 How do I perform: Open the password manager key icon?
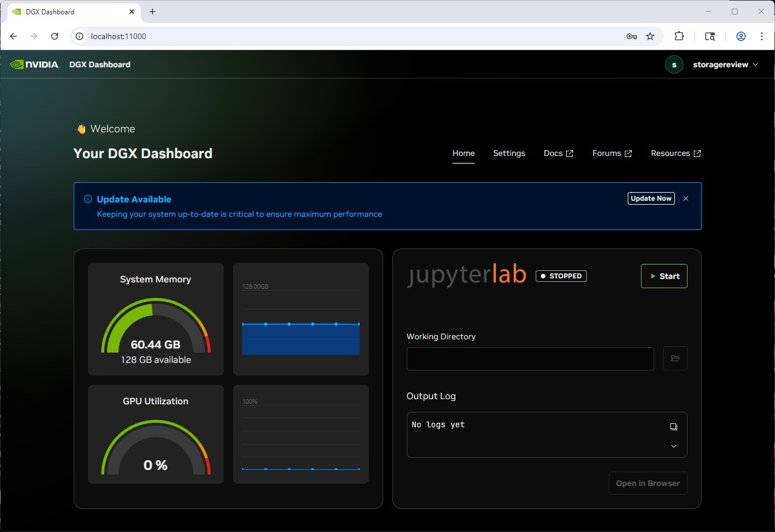pos(631,36)
